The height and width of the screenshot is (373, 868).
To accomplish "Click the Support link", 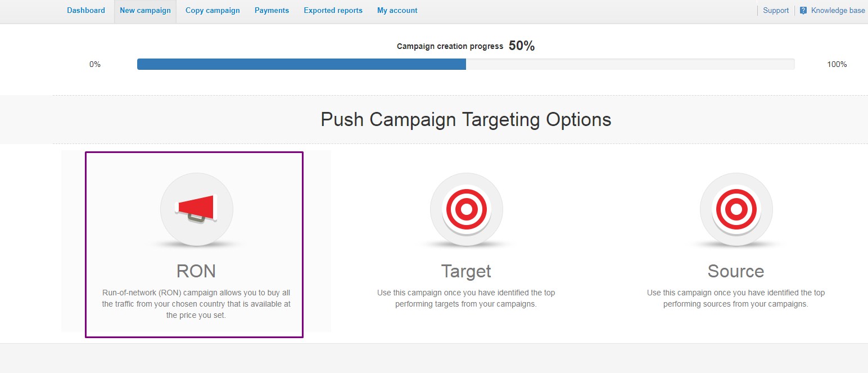I will point(776,10).
